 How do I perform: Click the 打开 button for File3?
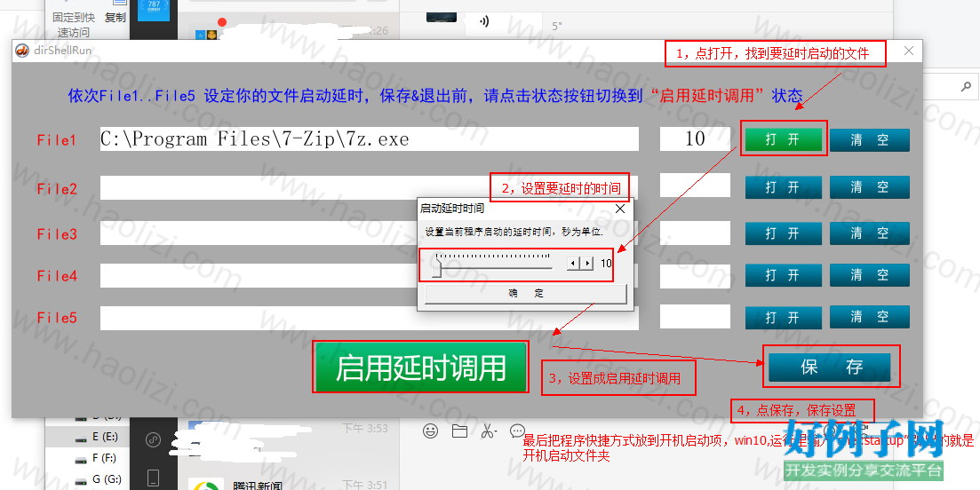coord(783,233)
